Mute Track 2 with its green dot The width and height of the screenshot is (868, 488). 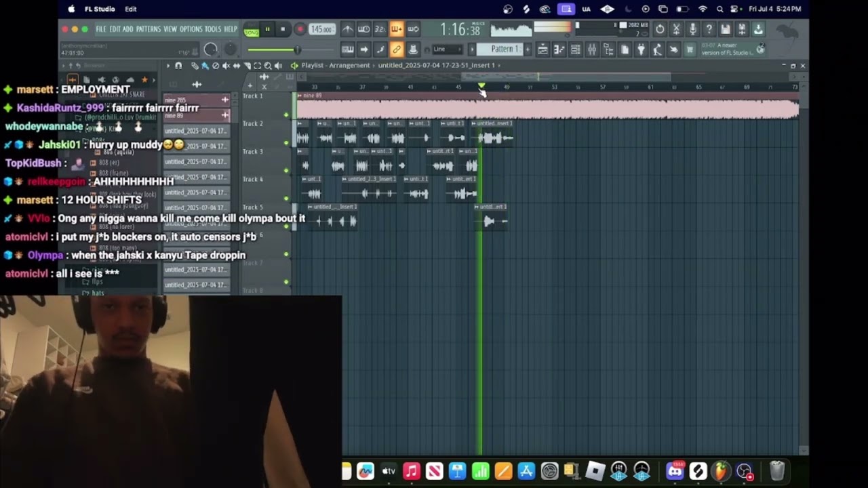[286, 142]
